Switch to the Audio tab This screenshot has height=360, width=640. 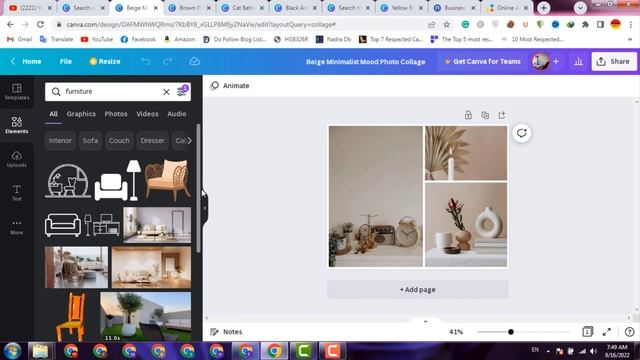(x=177, y=114)
